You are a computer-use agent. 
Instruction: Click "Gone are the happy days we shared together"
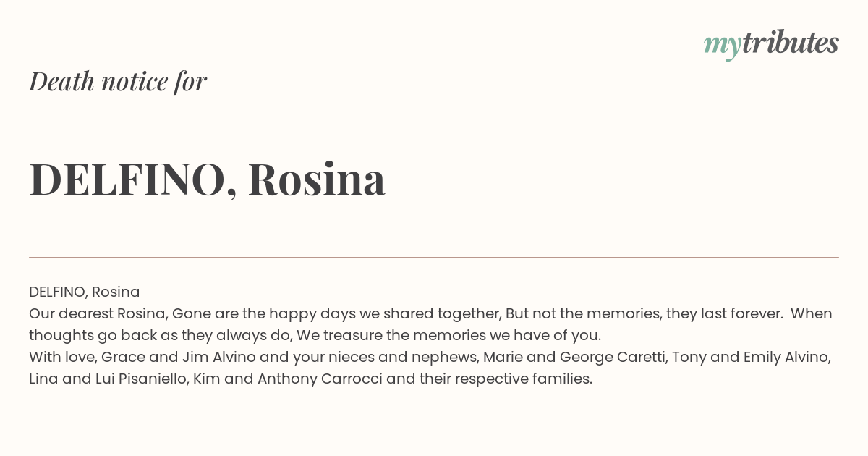(336, 313)
